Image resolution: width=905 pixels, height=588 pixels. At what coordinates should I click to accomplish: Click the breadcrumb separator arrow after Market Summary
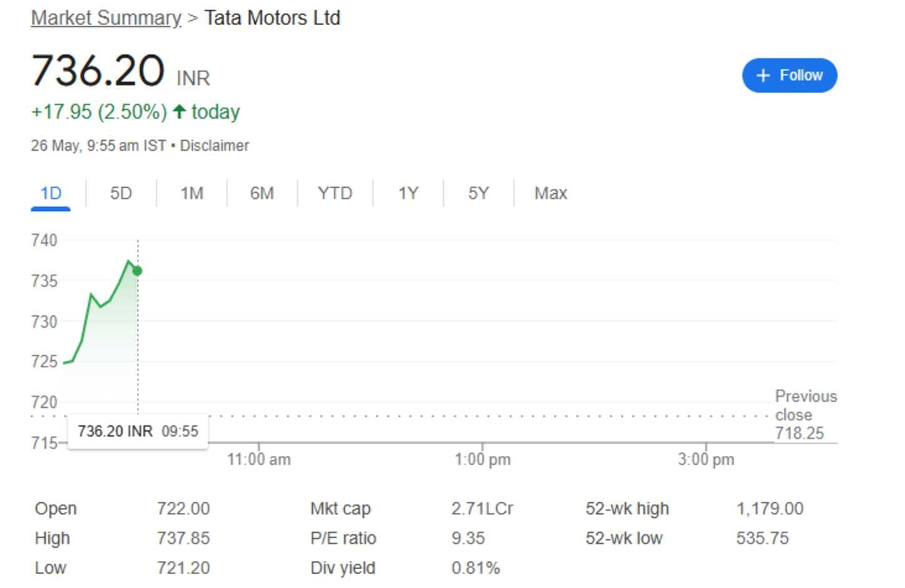coord(193,18)
